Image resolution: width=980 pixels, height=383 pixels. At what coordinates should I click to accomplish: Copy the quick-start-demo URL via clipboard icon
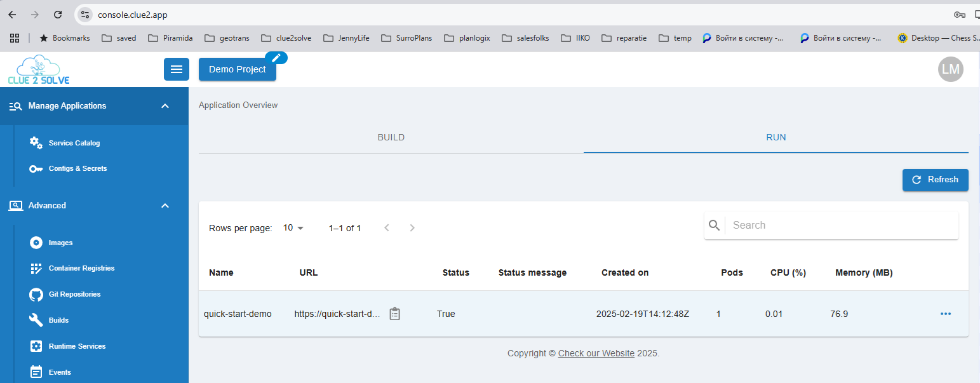click(394, 314)
